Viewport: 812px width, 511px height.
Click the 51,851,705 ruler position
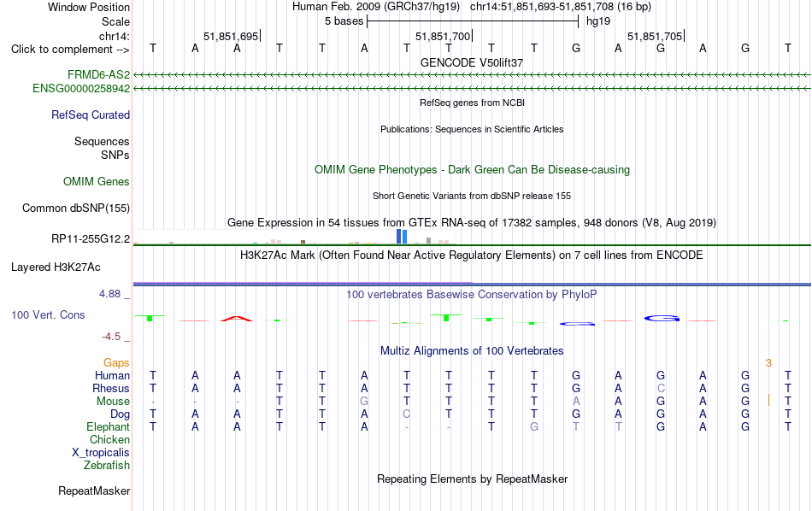(x=655, y=36)
